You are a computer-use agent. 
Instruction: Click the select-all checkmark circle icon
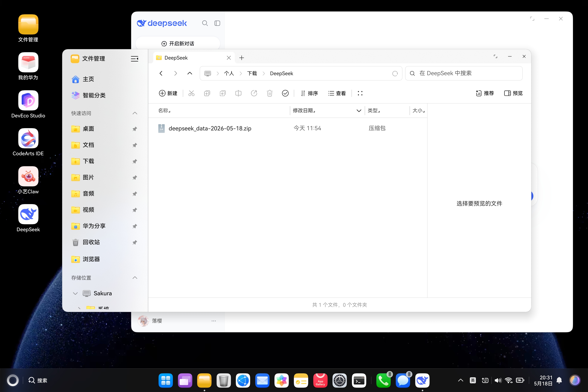285,93
